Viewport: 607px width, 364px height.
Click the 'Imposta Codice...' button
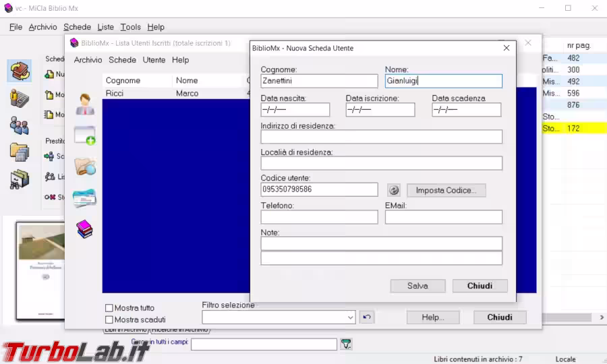click(446, 190)
